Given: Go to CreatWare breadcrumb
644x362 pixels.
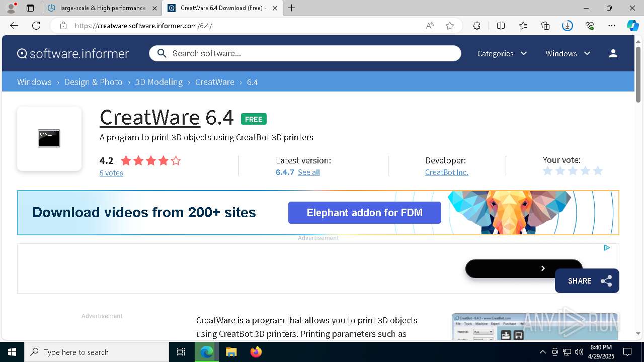Looking at the screenshot, I should coord(215,82).
